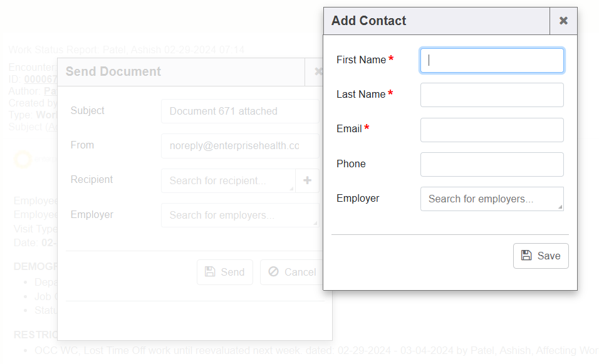Select the Email input box
Screen dimensions: 599x364
coord(492,130)
